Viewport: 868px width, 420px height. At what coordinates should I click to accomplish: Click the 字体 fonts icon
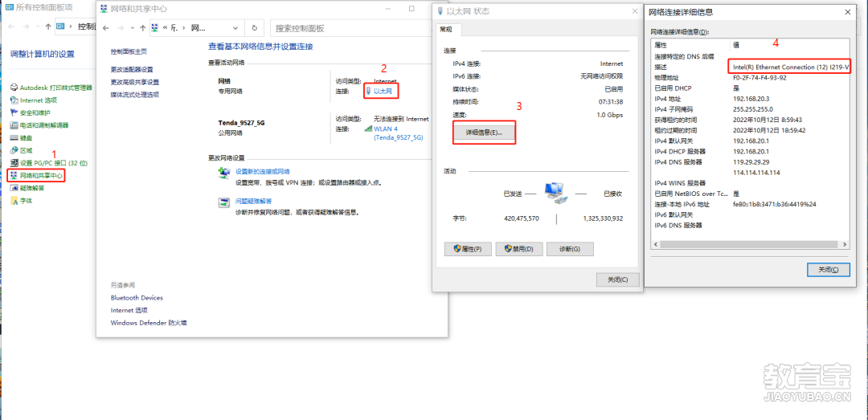(x=14, y=201)
